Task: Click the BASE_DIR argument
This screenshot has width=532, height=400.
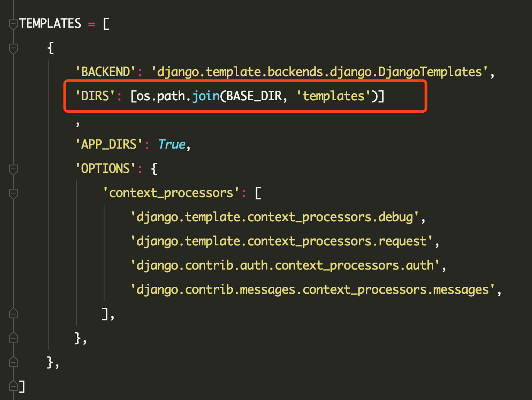Action: pos(254,96)
